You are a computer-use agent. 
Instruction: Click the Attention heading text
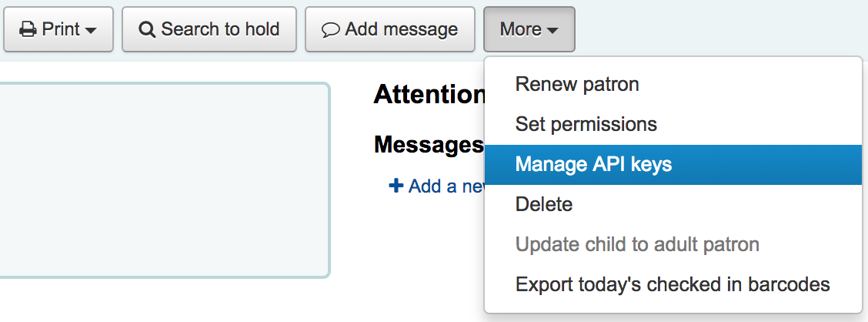tap(429, 95)
